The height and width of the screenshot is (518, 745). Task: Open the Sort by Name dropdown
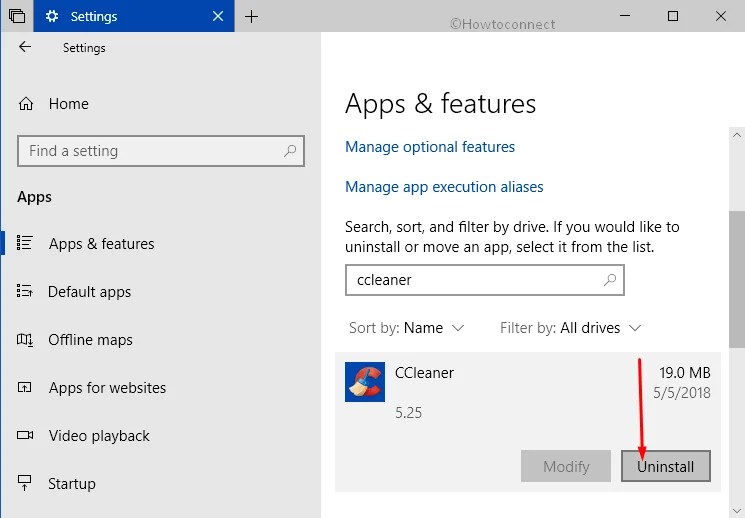[406, 328]
